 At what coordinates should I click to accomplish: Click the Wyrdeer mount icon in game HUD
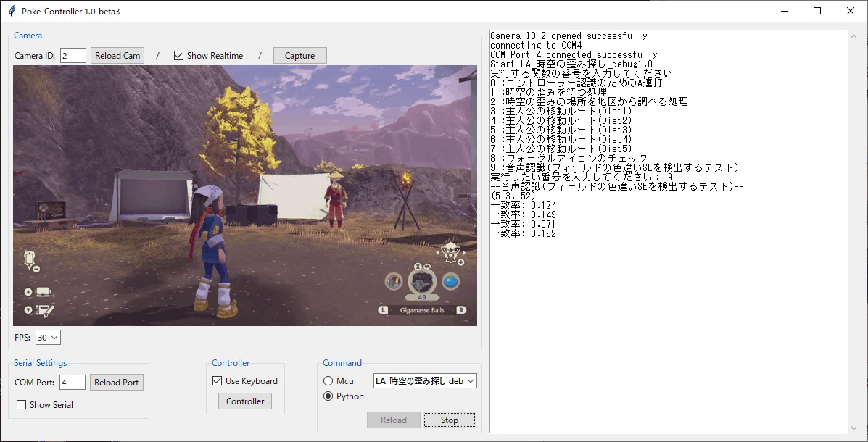click(451, 253)
